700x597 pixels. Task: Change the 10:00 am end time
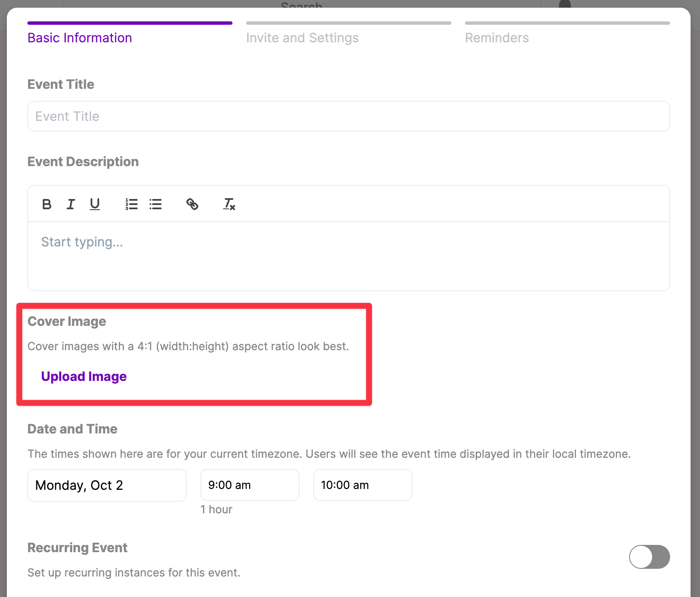coord(363,485)
